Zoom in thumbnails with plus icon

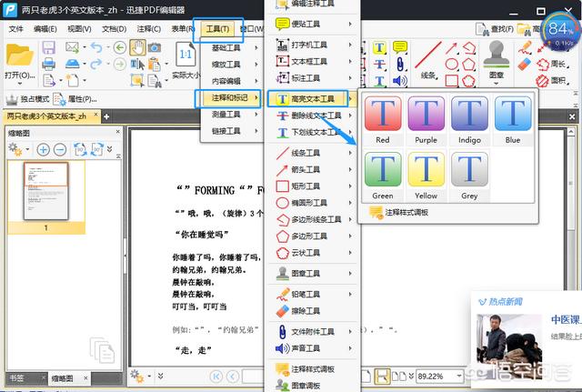(43, 149)
